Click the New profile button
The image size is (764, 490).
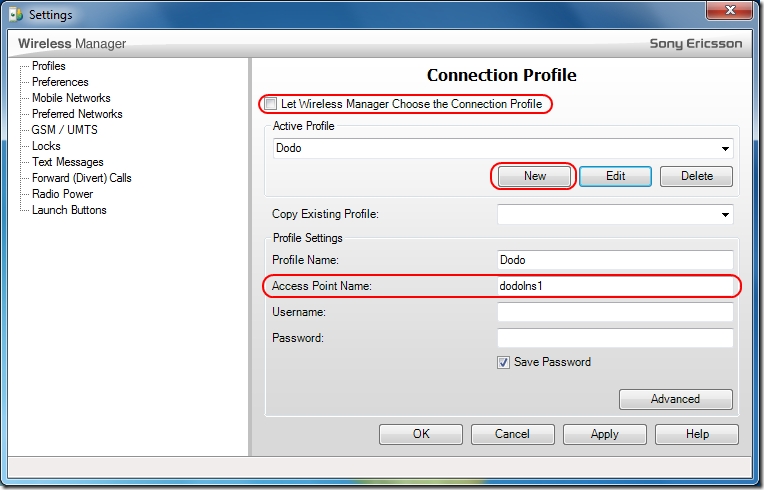(534, 176)
